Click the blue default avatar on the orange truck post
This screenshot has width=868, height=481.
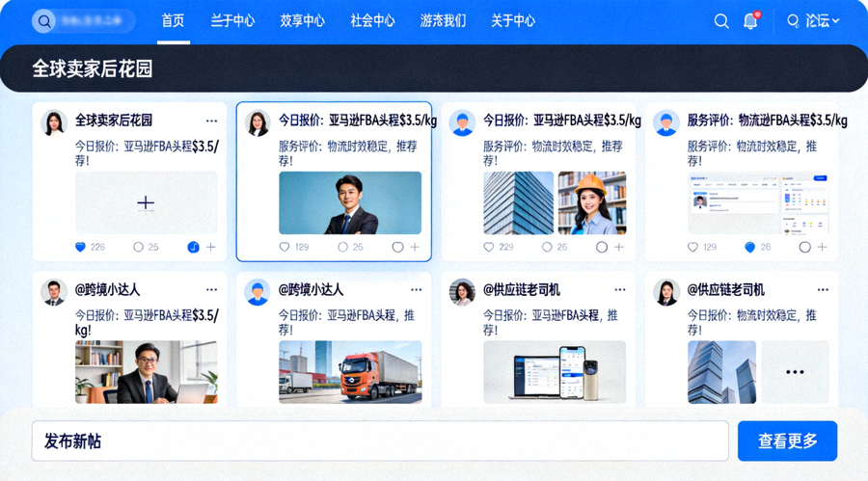[258, 292]
